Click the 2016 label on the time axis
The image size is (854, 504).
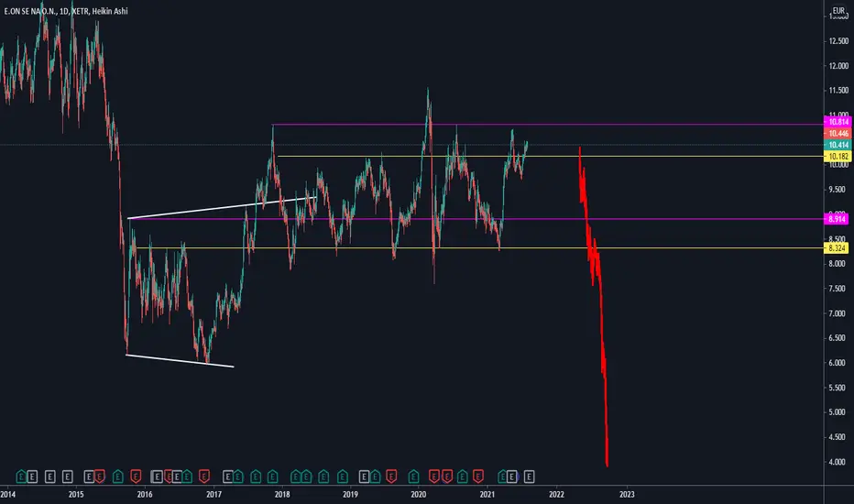click(x=145, y=495)
